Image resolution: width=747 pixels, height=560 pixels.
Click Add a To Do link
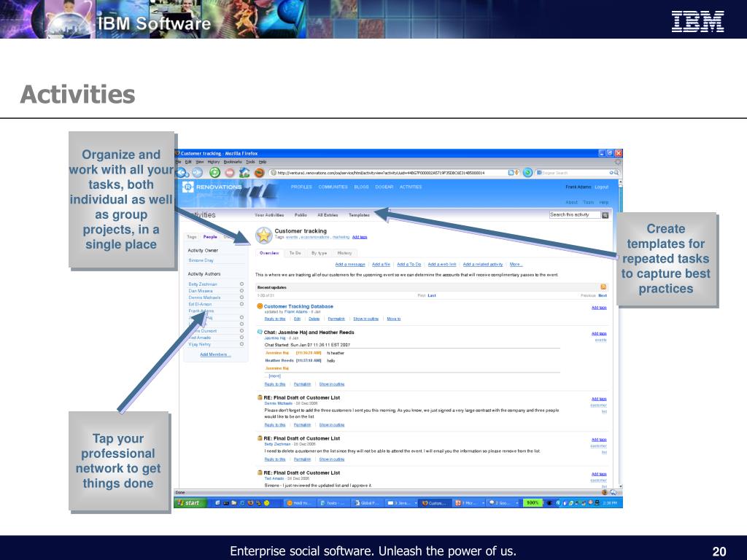409,264
